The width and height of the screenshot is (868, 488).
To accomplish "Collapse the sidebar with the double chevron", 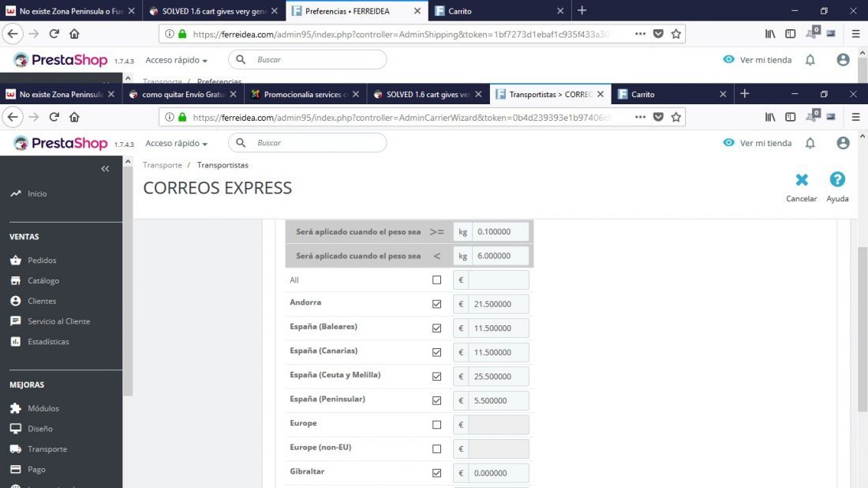I will click(105, 168).
